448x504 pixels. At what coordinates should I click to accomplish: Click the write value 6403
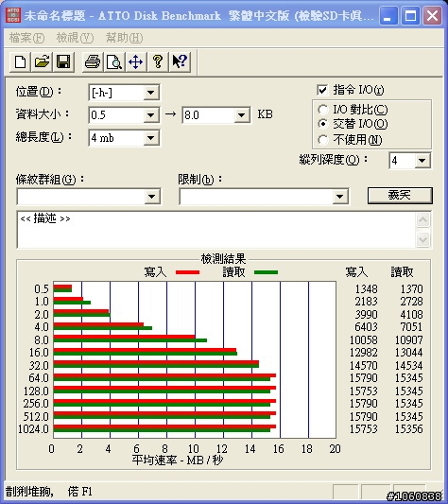366,327
